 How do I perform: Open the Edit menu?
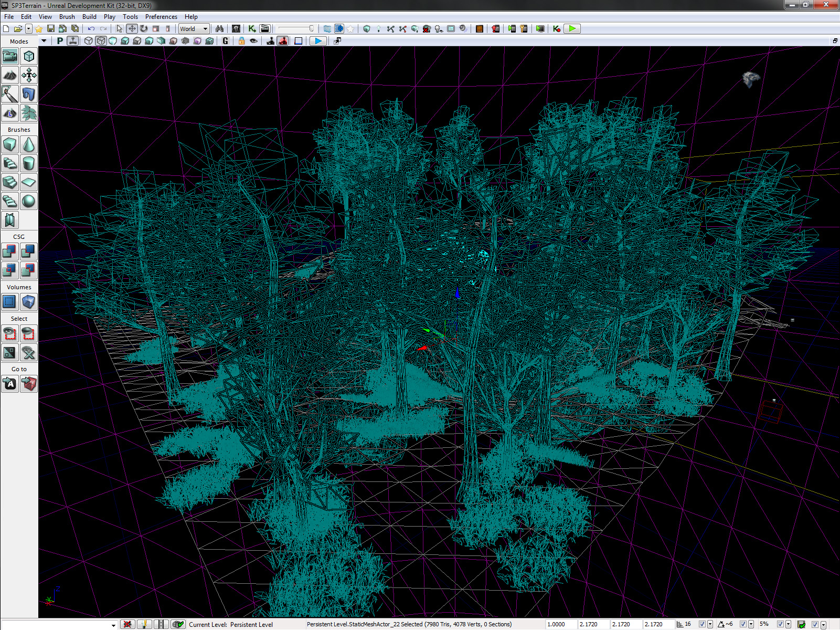[x=26, y=17]
